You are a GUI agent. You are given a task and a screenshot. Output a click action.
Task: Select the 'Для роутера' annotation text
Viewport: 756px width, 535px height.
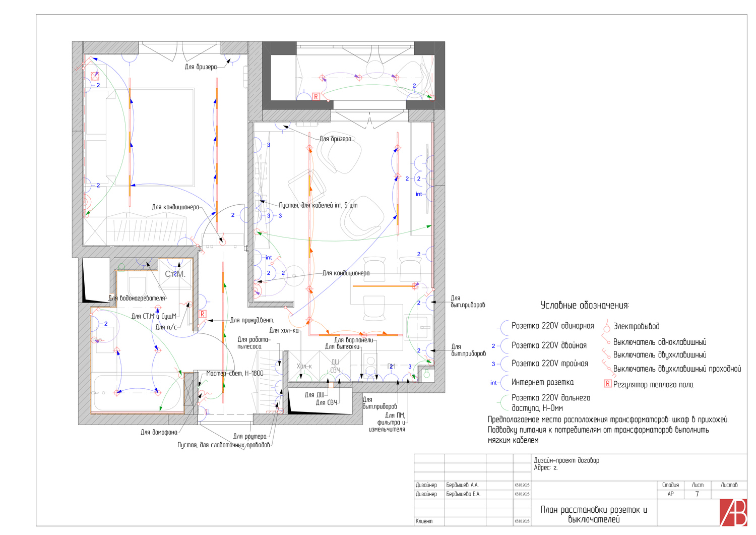click(249, 436)
